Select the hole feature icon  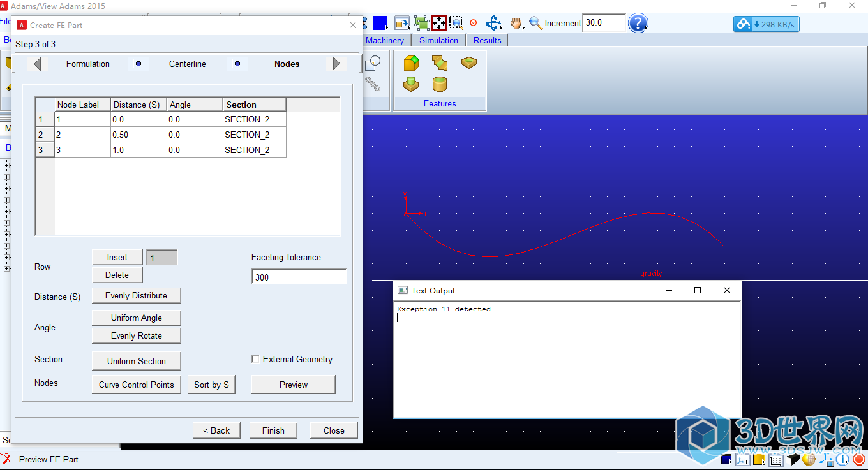469,62
